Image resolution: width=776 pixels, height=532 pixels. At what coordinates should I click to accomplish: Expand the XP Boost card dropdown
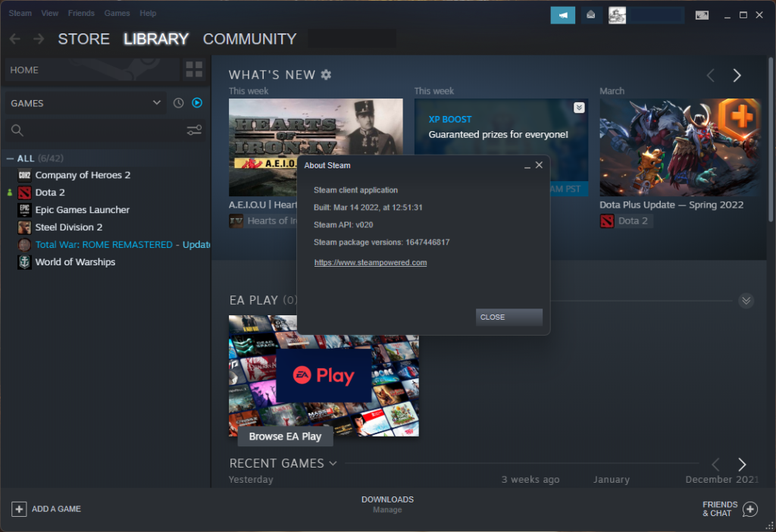(579, 108)
